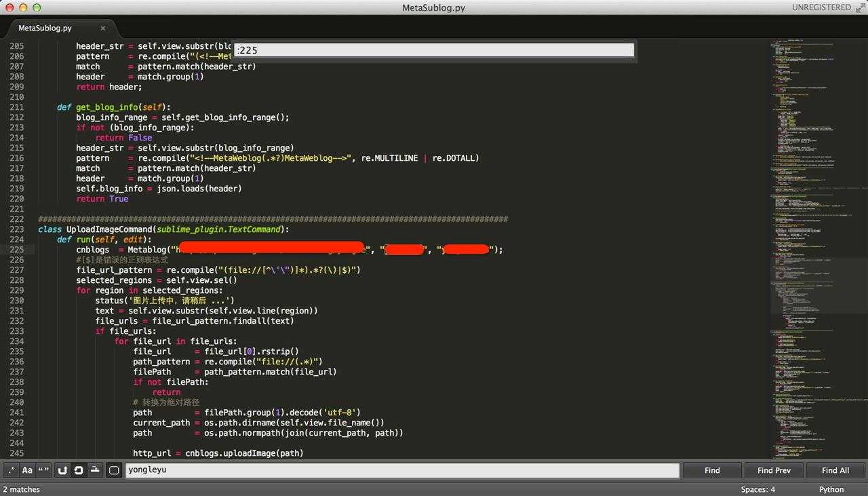Toggle case sensitive search (Aa)
This screenshot has width=868, height=496.
[27, 470]
